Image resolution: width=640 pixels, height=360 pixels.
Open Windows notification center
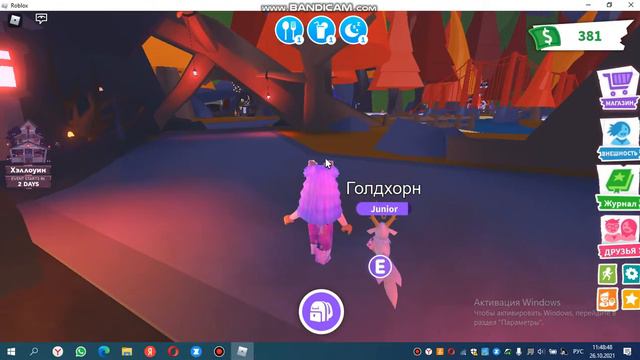click(x=627, y=351)
